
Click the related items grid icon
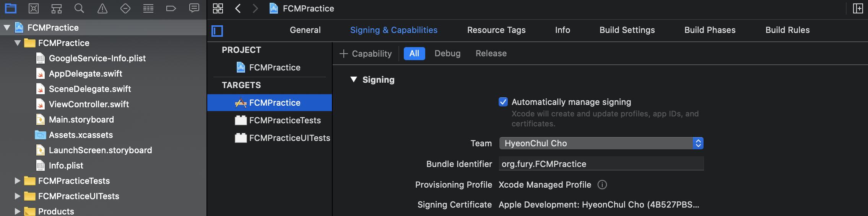[218, 8]
